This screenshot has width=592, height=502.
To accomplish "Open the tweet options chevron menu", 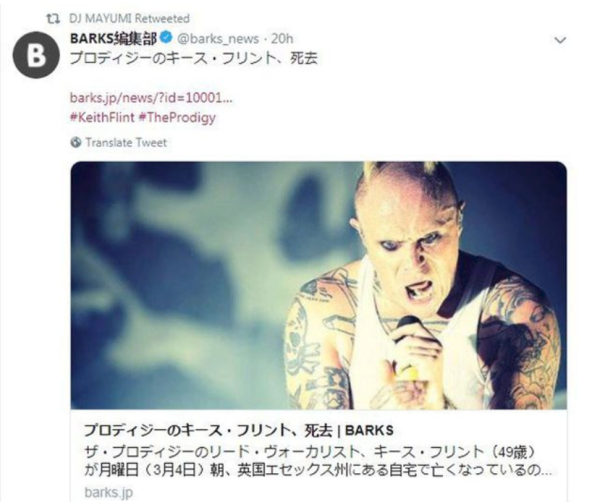I will 560,40.
